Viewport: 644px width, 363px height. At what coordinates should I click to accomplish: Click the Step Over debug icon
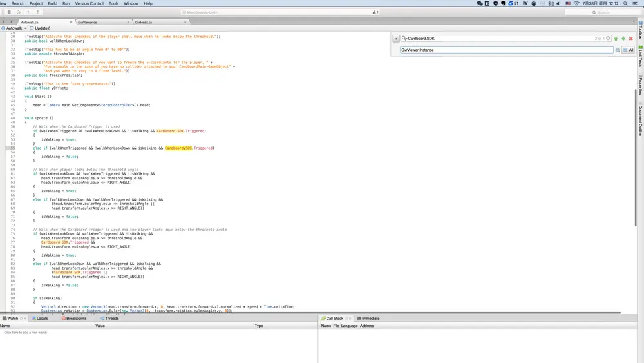tap(19, 12)
